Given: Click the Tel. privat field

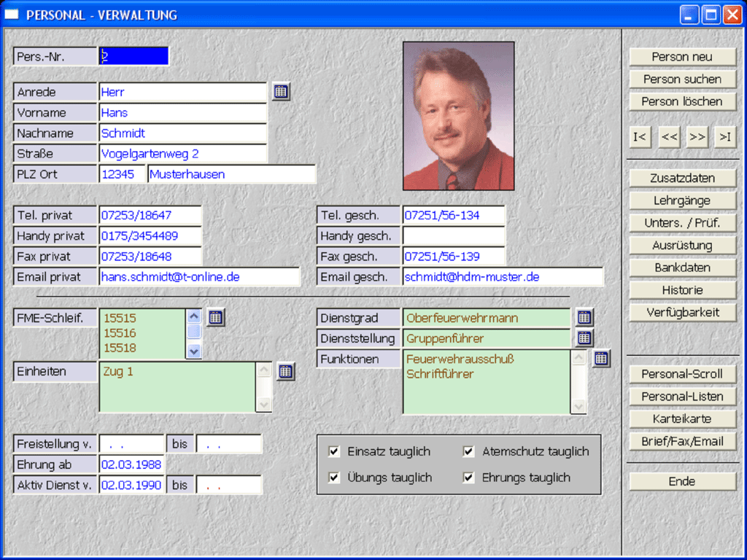Looking at the screenshot, I should coord(150,215).
